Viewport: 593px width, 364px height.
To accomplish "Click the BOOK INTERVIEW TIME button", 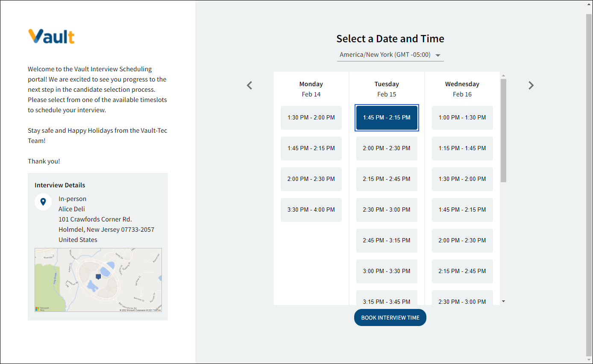I will [390, 317].
